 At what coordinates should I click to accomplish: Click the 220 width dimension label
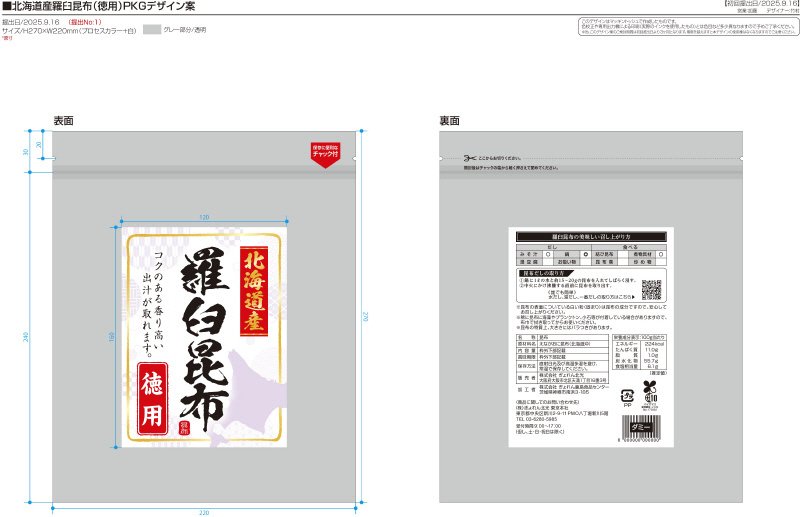[204, 513]
